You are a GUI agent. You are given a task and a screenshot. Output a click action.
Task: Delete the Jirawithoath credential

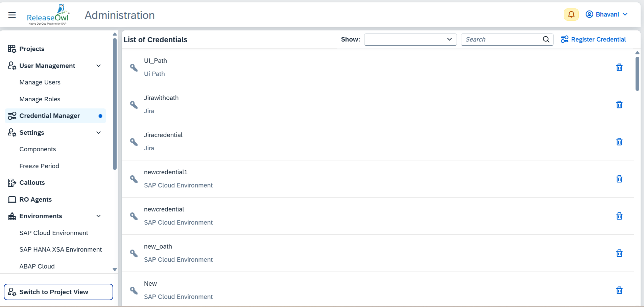[x=619, y=105]
